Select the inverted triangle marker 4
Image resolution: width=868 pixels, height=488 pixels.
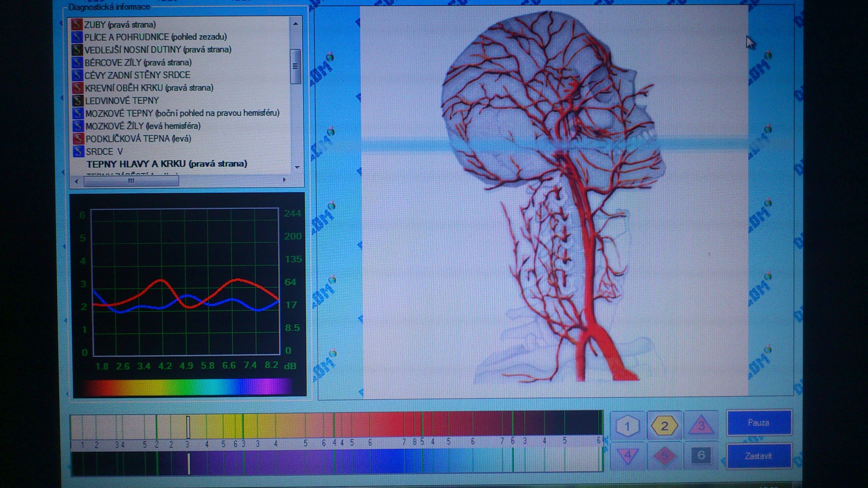628,455
